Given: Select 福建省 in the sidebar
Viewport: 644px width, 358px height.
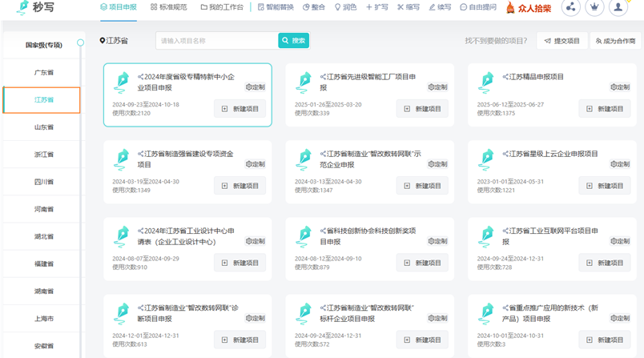Looking at the screenshot, I should tap(43, 264).
